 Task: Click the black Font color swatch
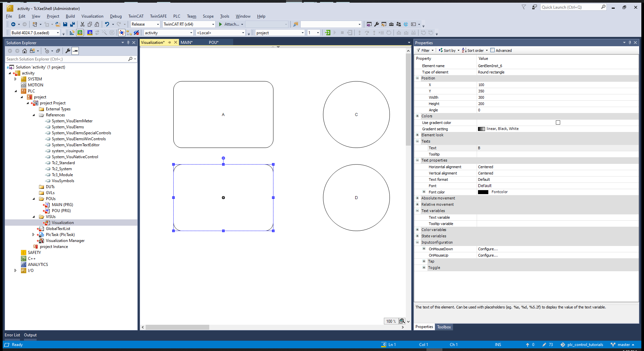[483, 192]
